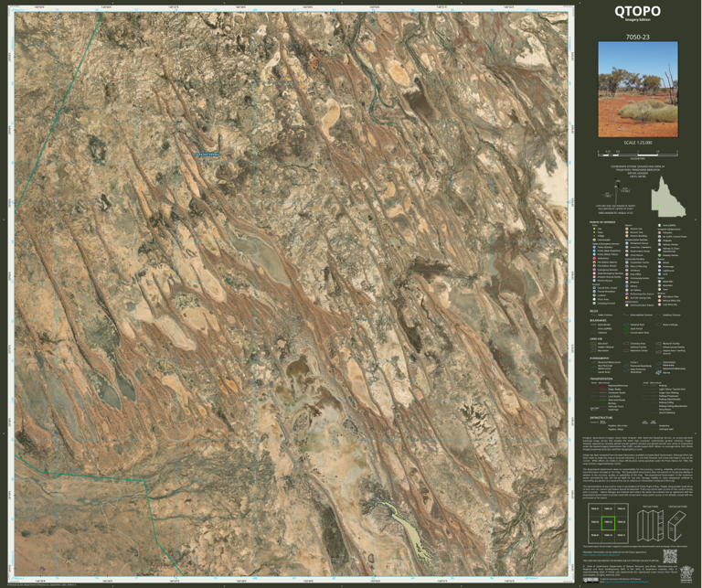Click the POINTS OF INTEREST legend heading
Viewport: 702px width, 588px height.
(x=602, y=222)
